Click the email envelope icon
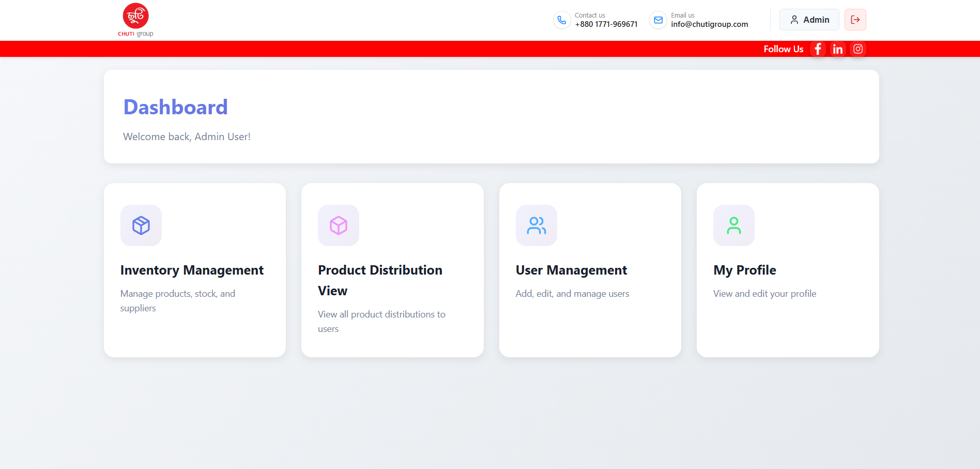Screen dimensions: 980x469 (658, 20)
